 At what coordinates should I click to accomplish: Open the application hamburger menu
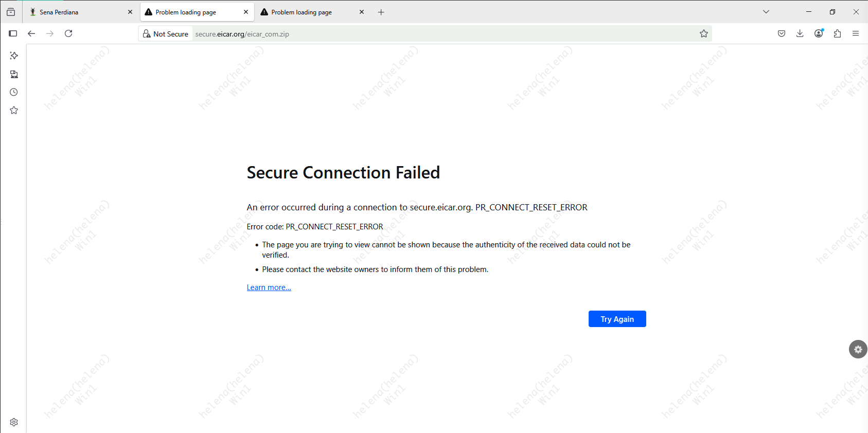(x=856, y=33)
